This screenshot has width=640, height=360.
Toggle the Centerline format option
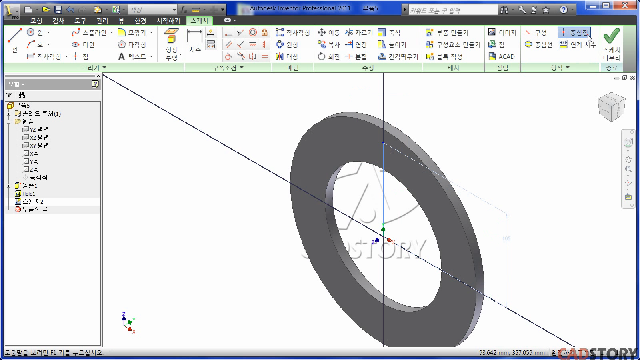pos(574,32)
